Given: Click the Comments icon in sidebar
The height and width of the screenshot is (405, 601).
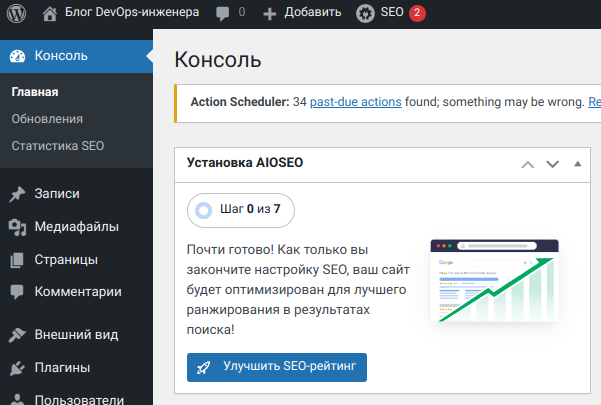Looking at the screenshot, I should [17, 292].
